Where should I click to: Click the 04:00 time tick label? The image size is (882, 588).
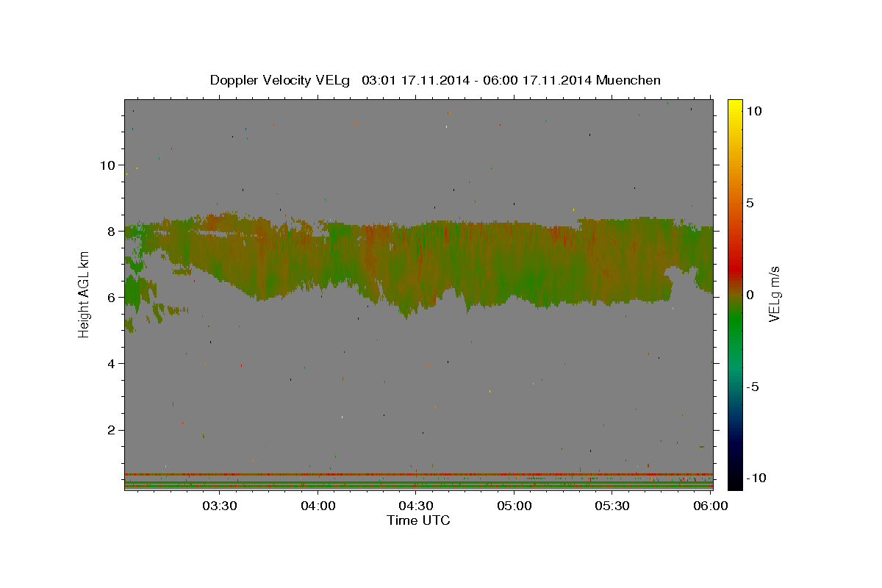[318, 506]
